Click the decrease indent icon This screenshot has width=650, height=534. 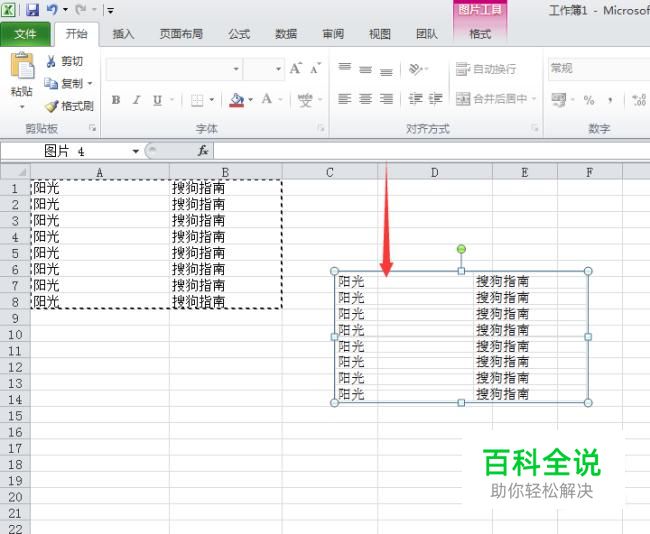[415, 99]
